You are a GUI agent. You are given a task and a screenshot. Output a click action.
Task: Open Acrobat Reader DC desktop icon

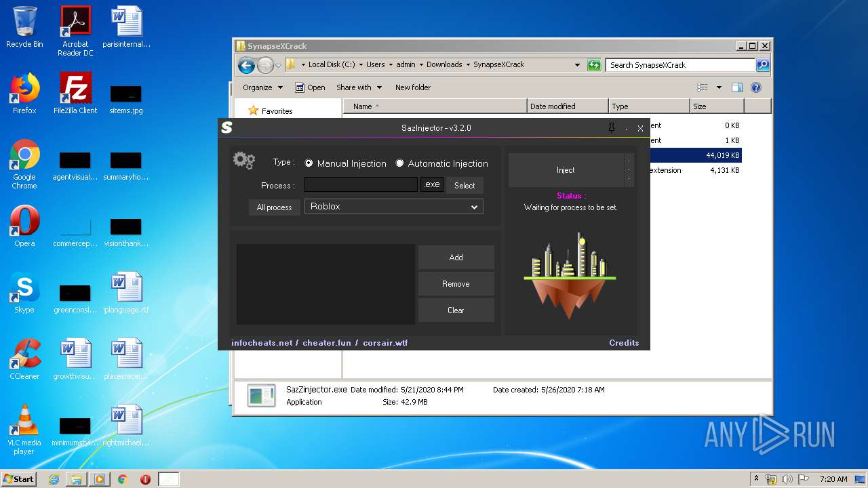pyautogui.click(x=75, y=30)
